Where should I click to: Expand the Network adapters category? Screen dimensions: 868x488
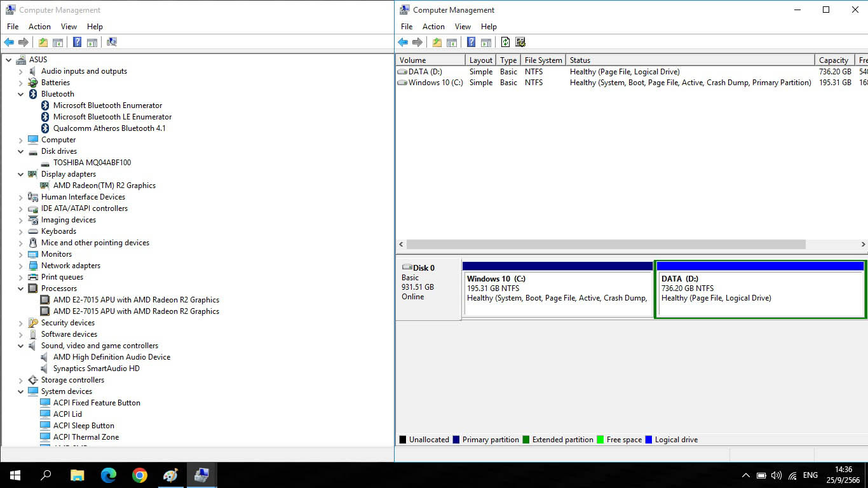pos(21,266)
